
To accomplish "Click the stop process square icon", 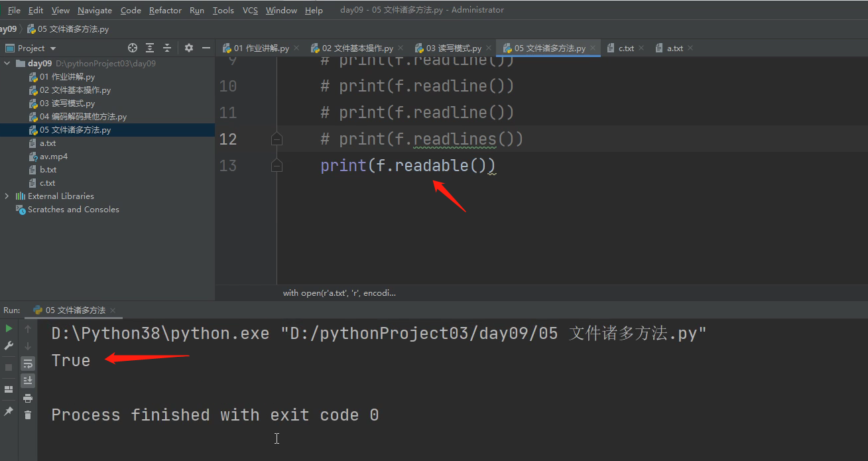I will pos(9,367).
